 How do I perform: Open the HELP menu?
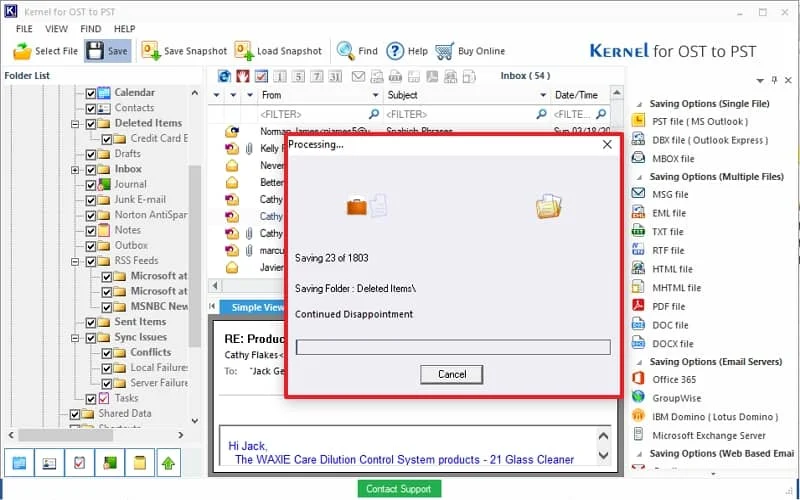(124, 29)
